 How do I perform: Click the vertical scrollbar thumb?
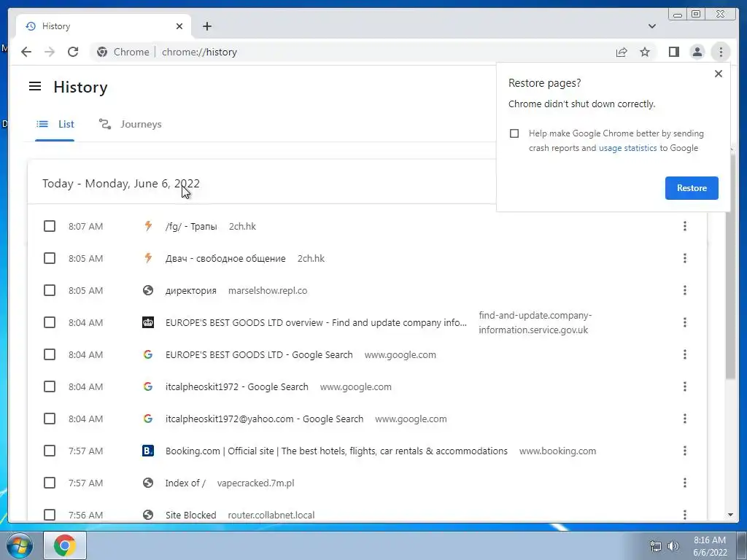click(730, 267)
